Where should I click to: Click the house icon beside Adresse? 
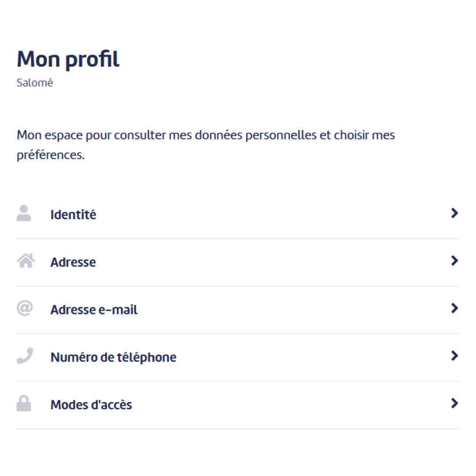[26, 261]
